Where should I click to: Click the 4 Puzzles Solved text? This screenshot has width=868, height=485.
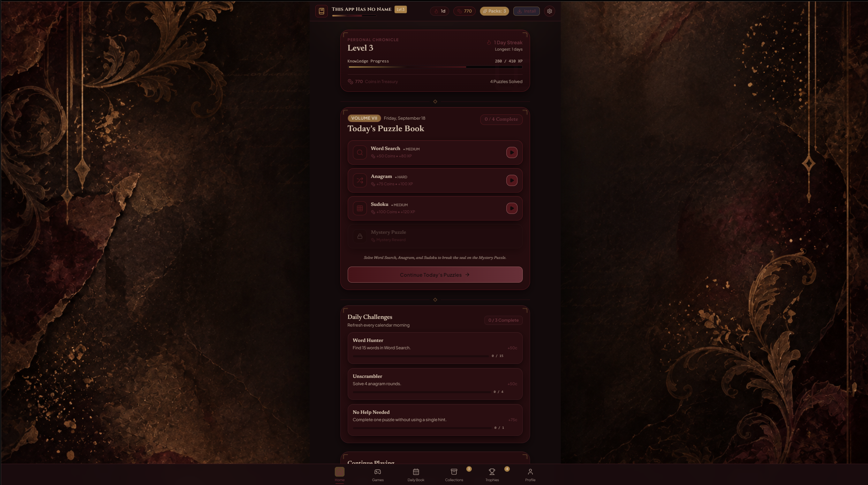(506, 82)
